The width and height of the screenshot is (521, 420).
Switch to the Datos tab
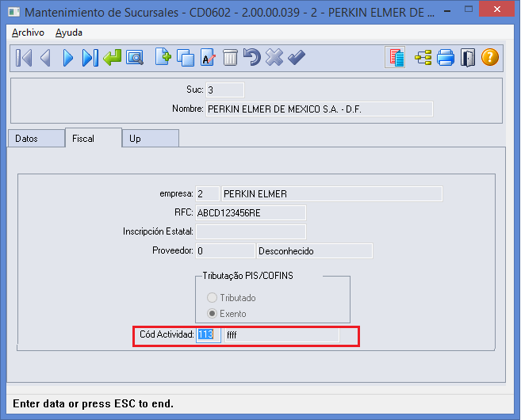point(36,139)
